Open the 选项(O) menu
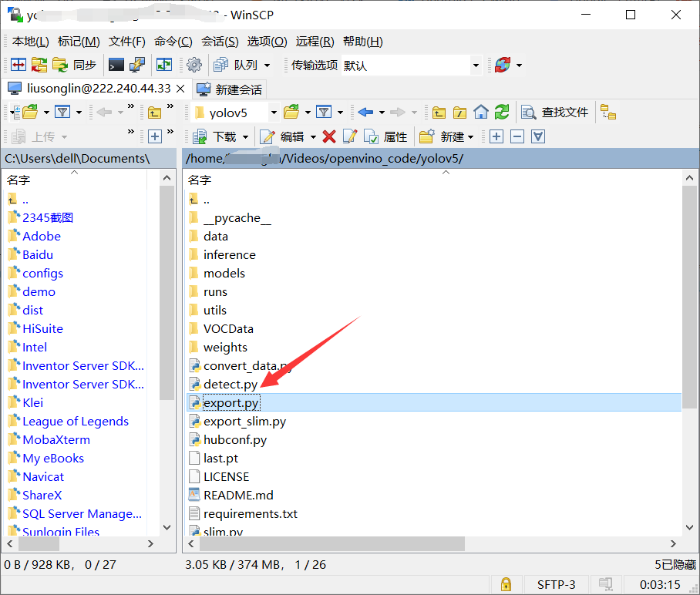The image size is (700, 595). [267, 42]
